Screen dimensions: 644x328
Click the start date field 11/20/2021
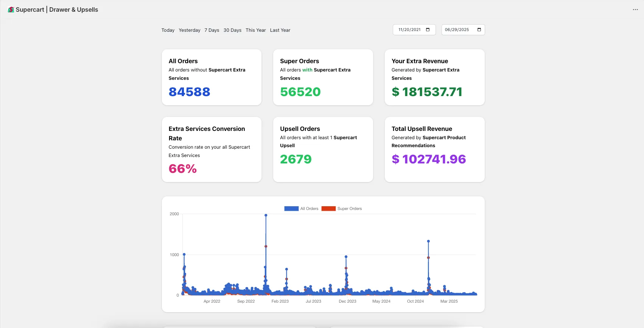point(414,30)
